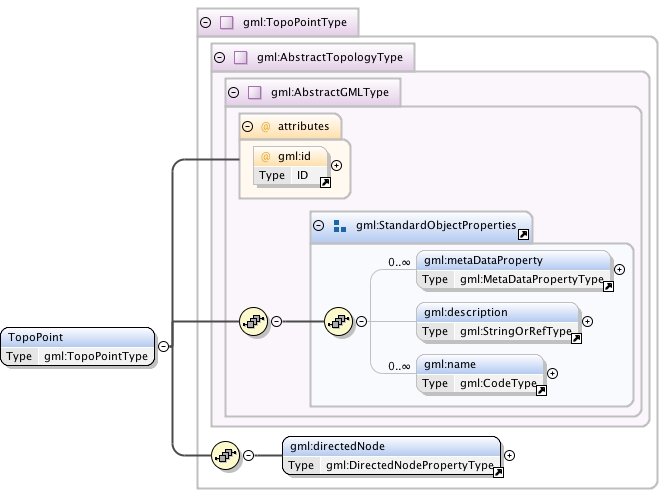This screenshot has width=659, height=490.
Task: Click the gml:StringOrRefType type value
Action: [x=516, y=332]
